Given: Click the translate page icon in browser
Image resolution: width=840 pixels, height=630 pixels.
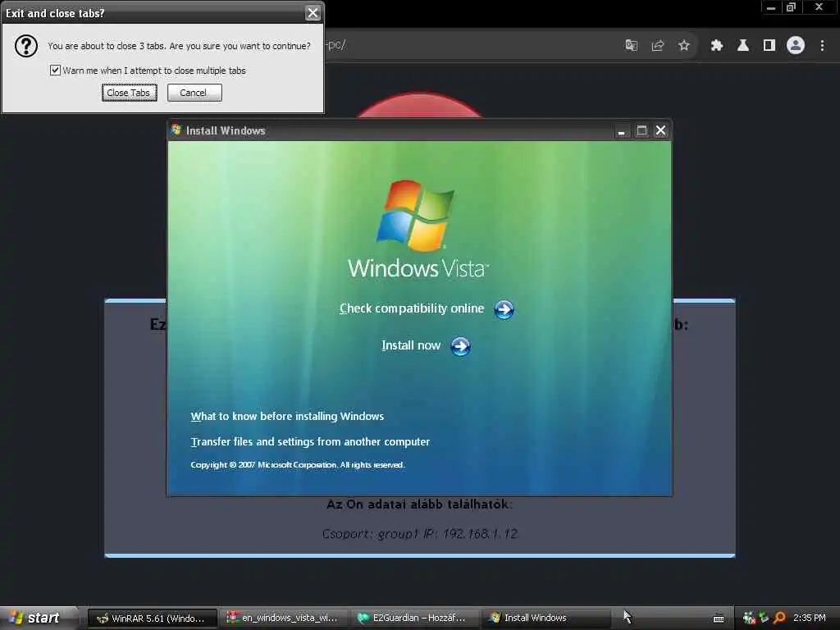Looking at the screenshot, I should (x=632, y=46).
